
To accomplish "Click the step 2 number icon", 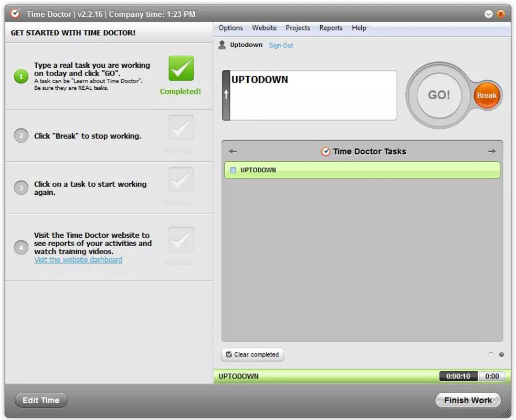I will (21, 135).
